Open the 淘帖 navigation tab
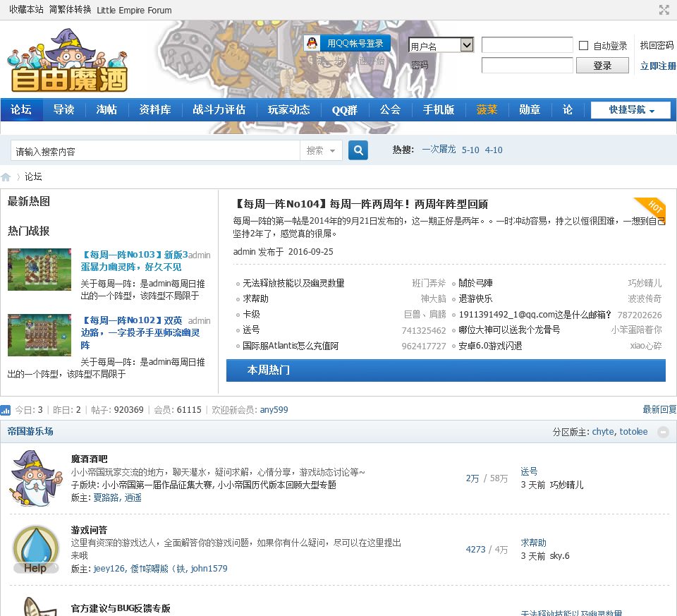The width and height of the screenshot is (677, 616). 106,109
